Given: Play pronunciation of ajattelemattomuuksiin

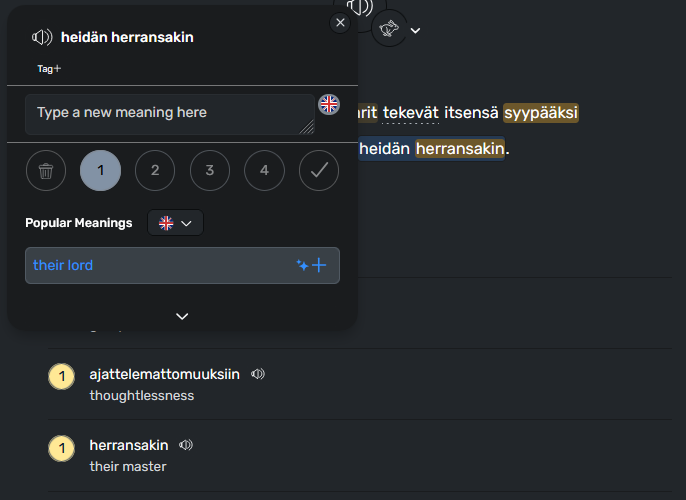Looking at the screenshot, I should pos(258,374).
